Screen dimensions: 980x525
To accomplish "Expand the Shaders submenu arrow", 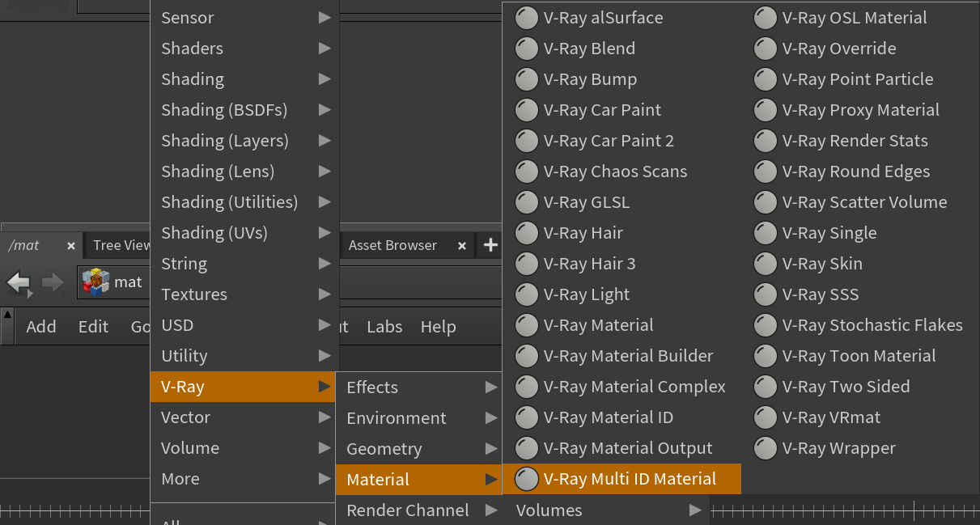I will pos(325,49).
